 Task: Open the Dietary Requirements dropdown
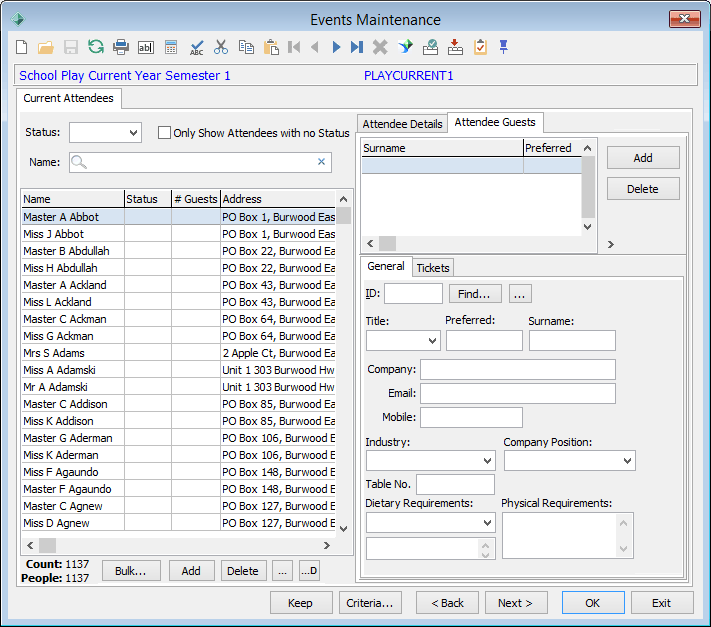[x=487, y=523]
